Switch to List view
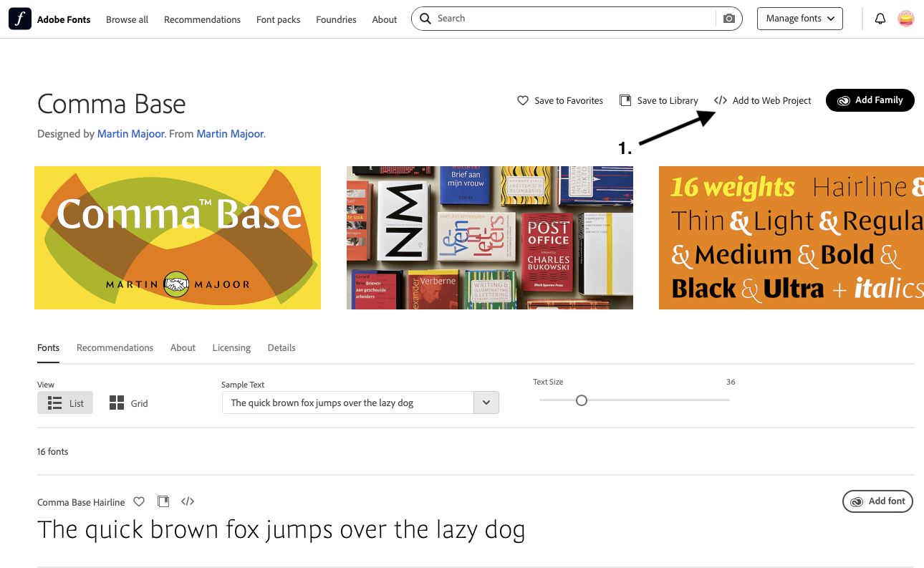The width and height of the screenshot is (924, 568). click(x=65, y=403)
